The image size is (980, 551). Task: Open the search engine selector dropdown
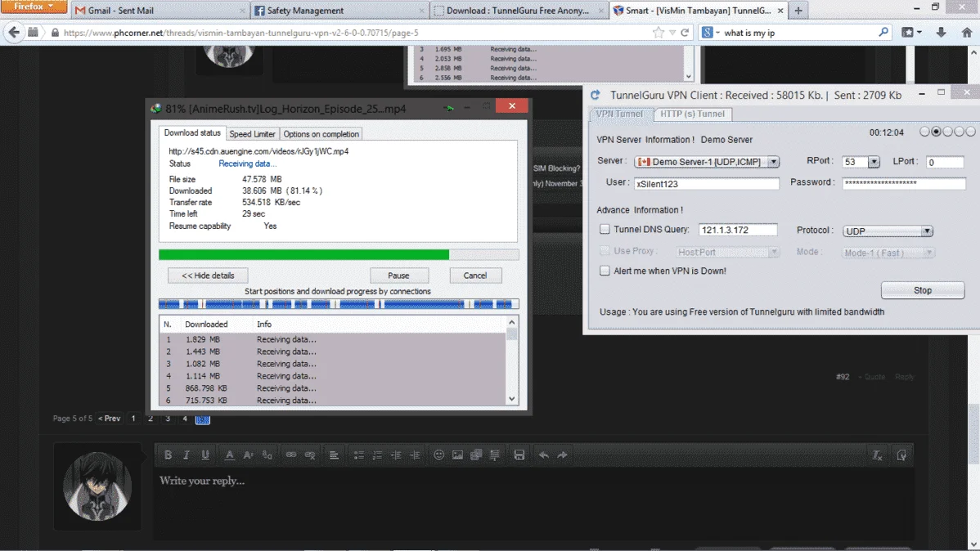pyautogui.click(x=711, y=33)
